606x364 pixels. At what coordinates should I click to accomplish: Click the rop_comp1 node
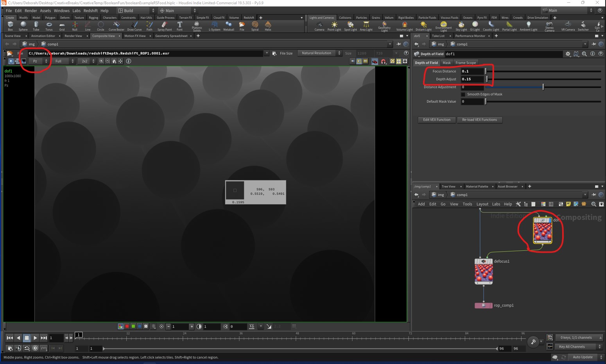click(x=483, y=305)
